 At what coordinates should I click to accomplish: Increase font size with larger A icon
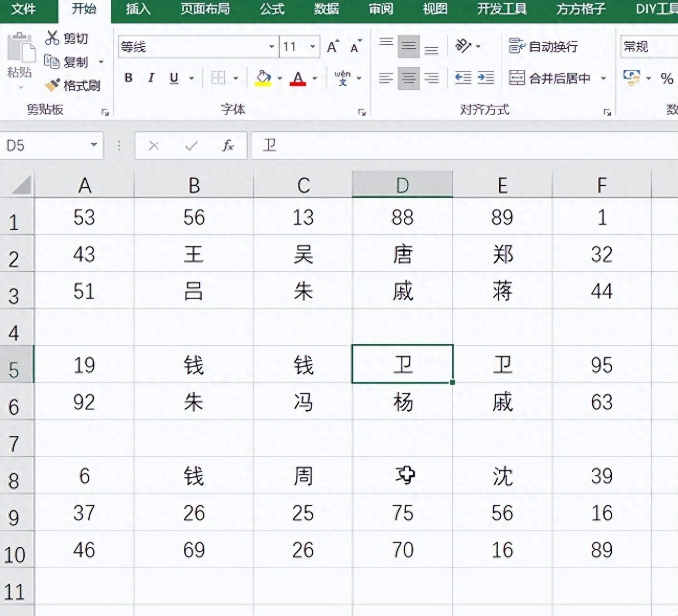click(x=333, y=47)
